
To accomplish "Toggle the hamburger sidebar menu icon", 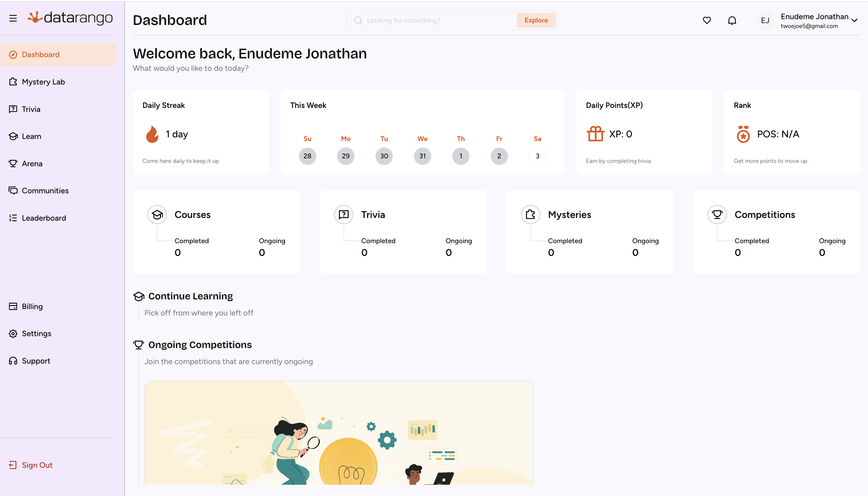I will tap(13, 19).
